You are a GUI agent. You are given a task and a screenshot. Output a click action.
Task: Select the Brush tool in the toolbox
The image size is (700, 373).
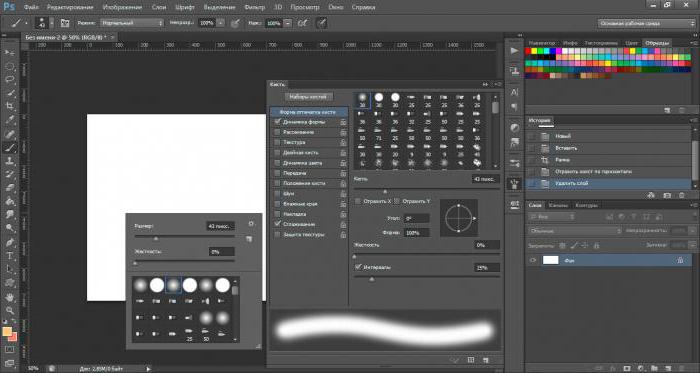click(9, 147)
